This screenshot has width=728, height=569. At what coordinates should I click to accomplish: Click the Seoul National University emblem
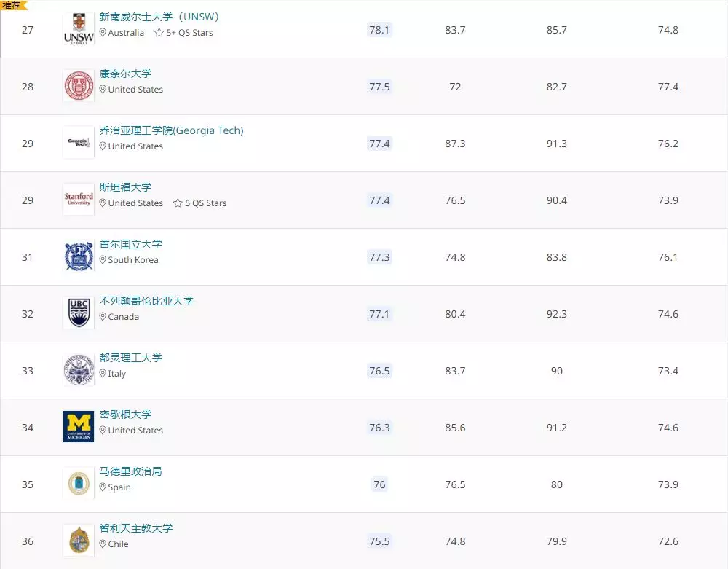[x=78, y=256]
